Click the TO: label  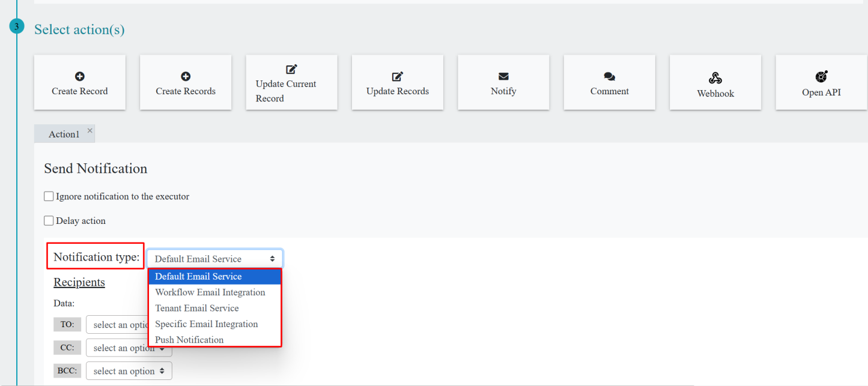click(67, 324)
